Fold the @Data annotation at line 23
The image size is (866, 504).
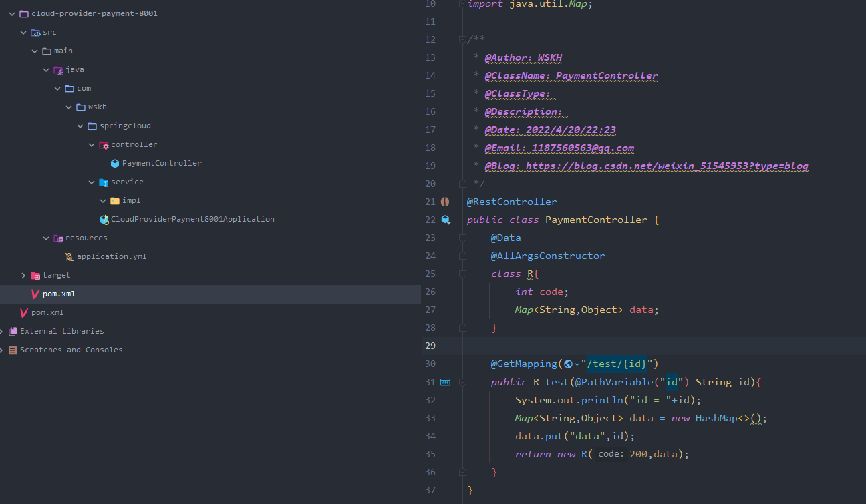tap(462, 238)
